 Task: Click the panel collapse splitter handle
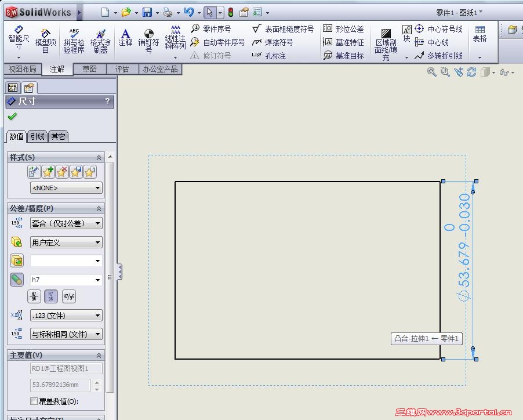(119, 272)
